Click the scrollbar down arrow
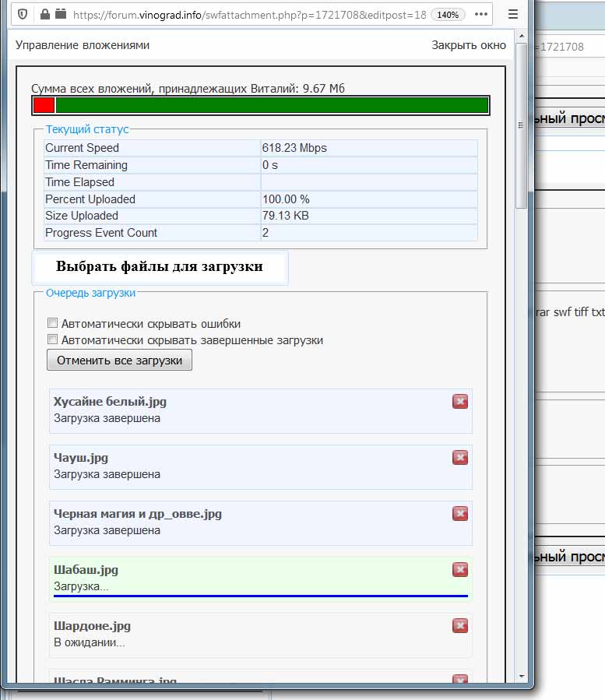The image size is (605, 700). coord(522,677)
